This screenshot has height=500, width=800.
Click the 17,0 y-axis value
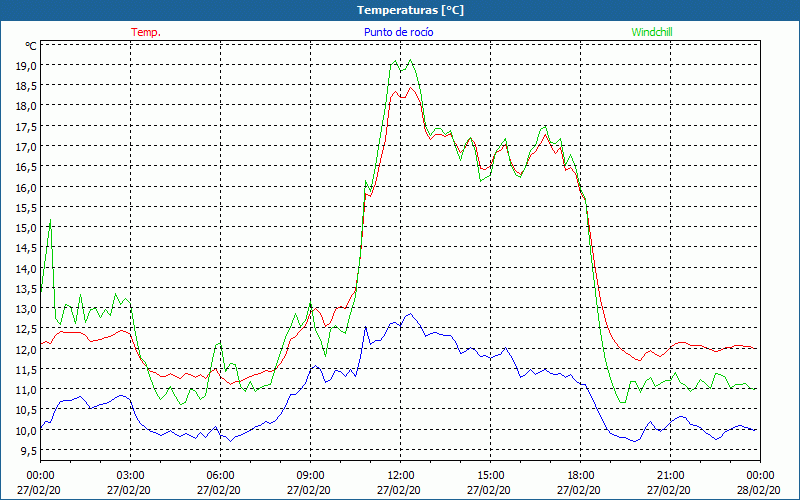click(x=27, y=147)
